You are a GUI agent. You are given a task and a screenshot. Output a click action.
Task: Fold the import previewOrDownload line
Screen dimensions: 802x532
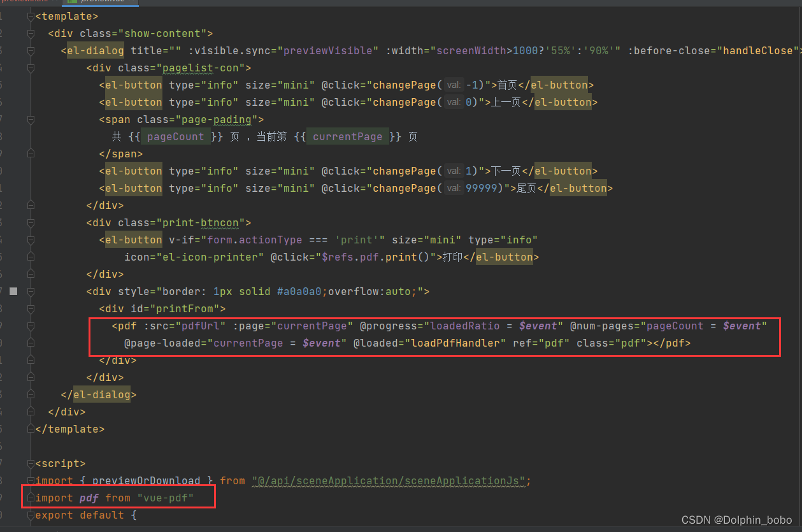31,480
